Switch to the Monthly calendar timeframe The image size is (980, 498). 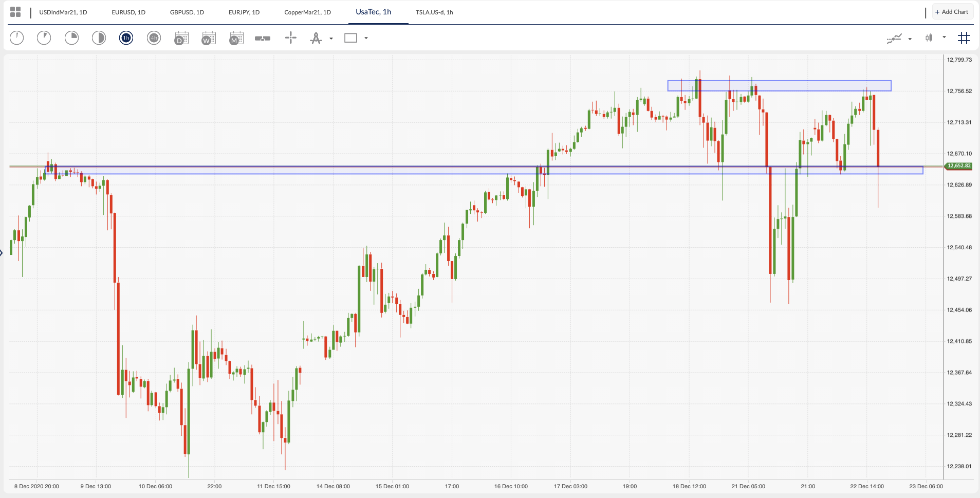[236, 38]
